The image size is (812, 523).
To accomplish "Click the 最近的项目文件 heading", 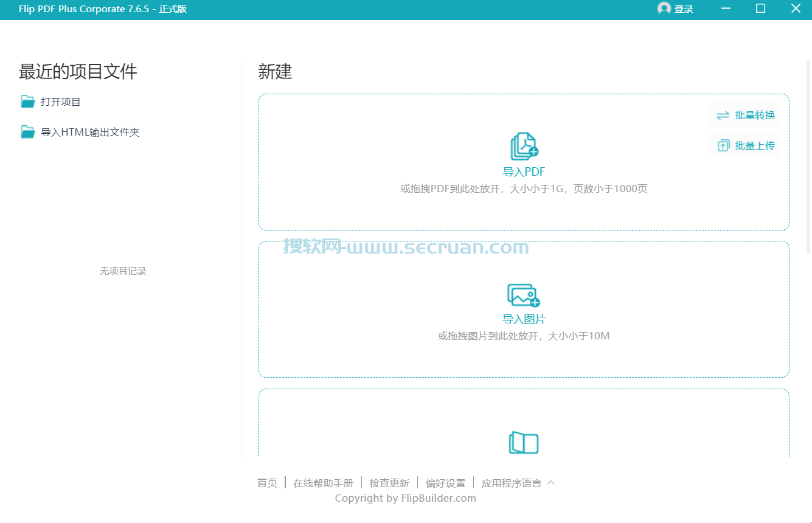I will pos(78,72).
